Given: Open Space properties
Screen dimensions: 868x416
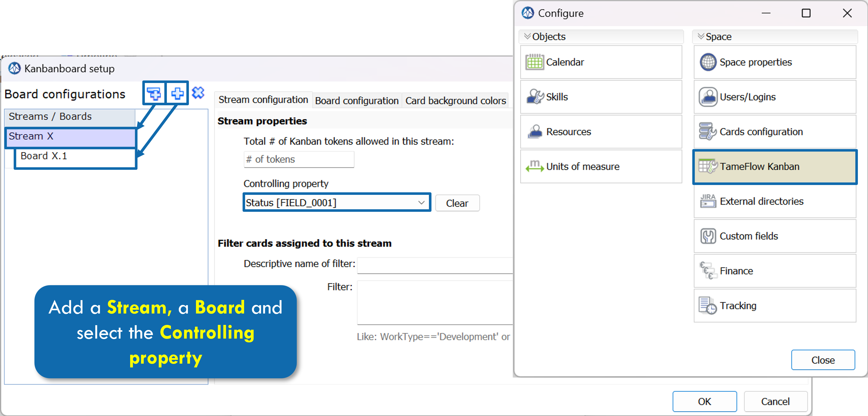Looking at the screenshot, I should [x=775, y=62].
